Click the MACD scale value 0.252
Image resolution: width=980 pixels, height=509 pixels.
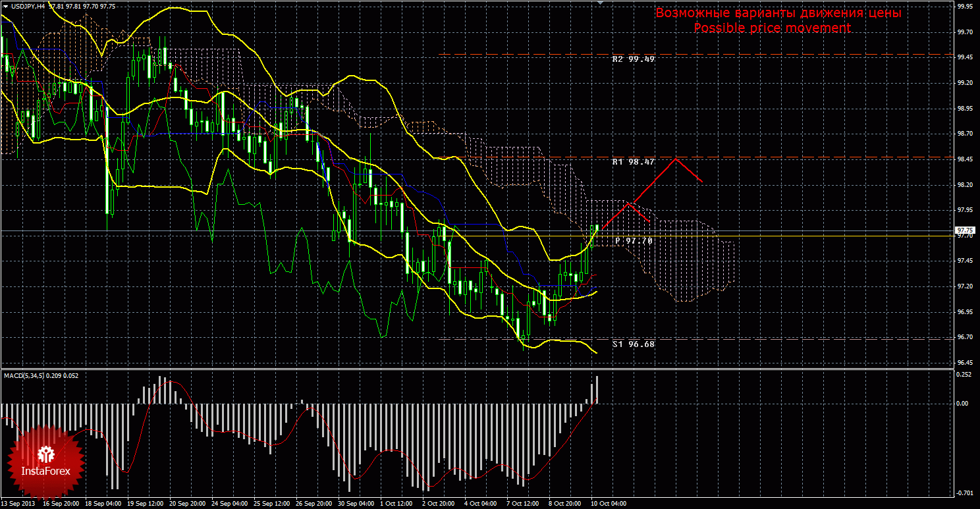pos(963,375)
